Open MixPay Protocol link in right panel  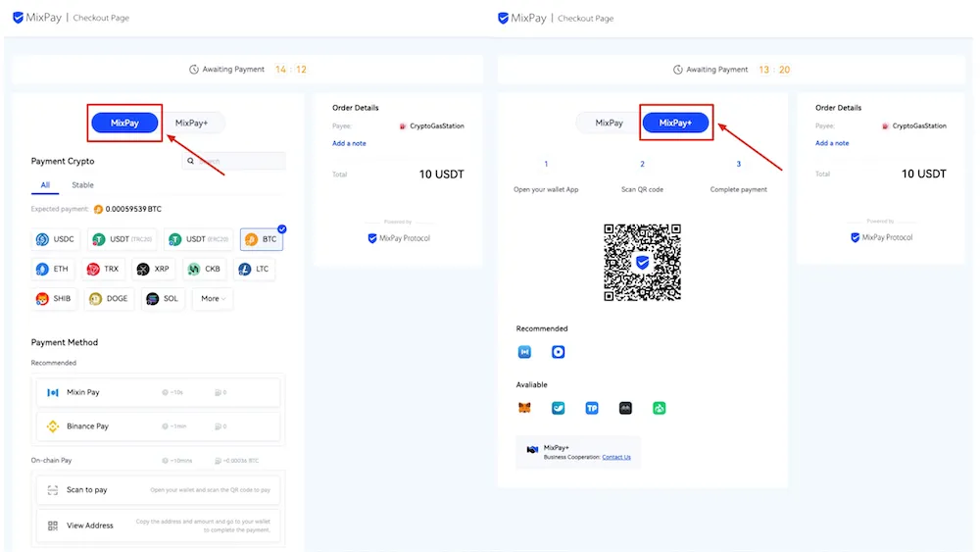pyautogui.click(x=881, y=237)
